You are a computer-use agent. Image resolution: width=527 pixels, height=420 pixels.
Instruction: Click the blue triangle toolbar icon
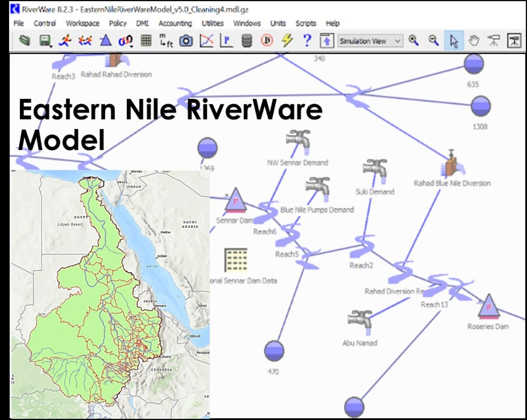[105, 41]
